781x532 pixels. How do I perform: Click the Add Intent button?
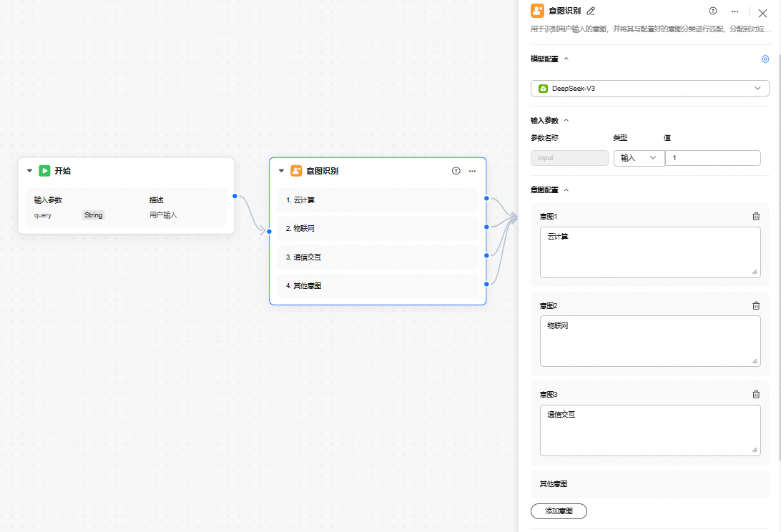pyautogui.click(x=559, y=511)
